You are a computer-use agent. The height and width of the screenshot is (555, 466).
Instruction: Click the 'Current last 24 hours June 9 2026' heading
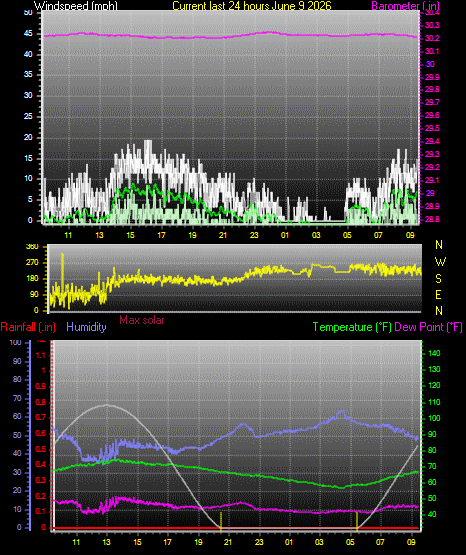click(252, 6)
